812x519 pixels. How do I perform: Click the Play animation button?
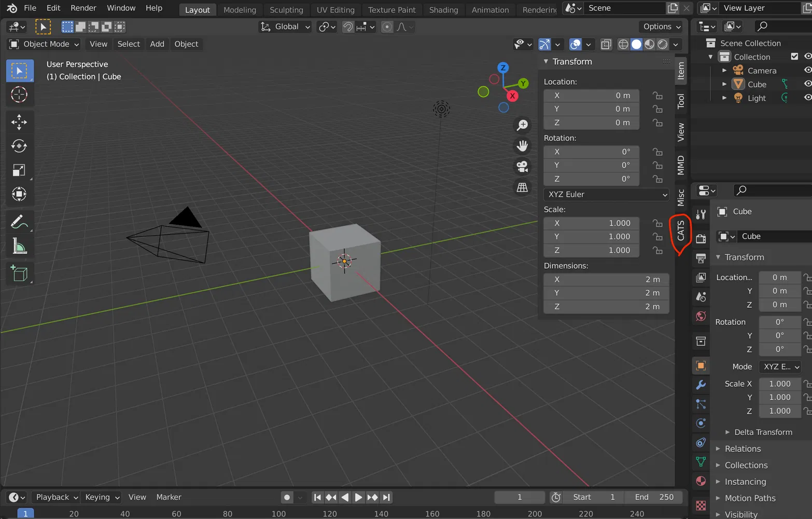[358, 497]
